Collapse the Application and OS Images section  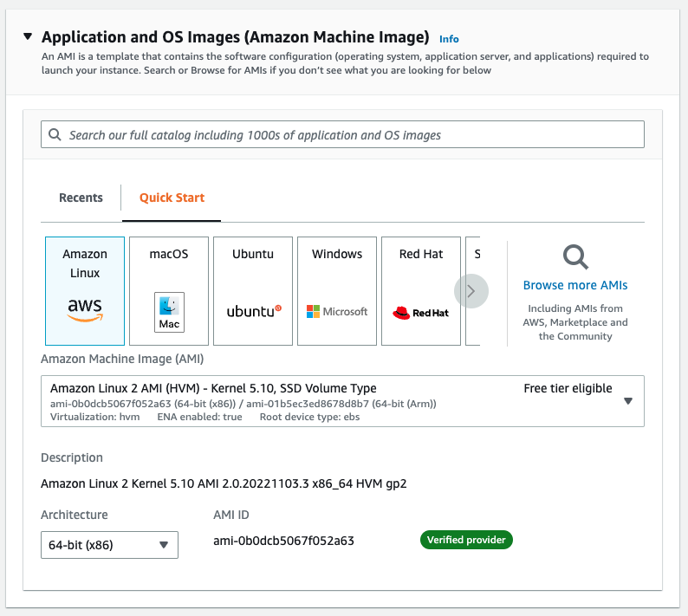click(28, 37)
